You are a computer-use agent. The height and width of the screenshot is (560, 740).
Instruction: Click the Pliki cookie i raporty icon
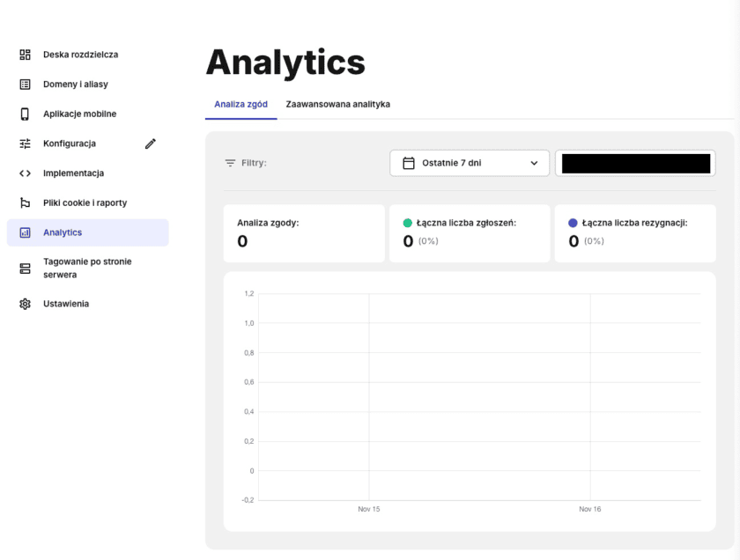(x=25, y=203)
